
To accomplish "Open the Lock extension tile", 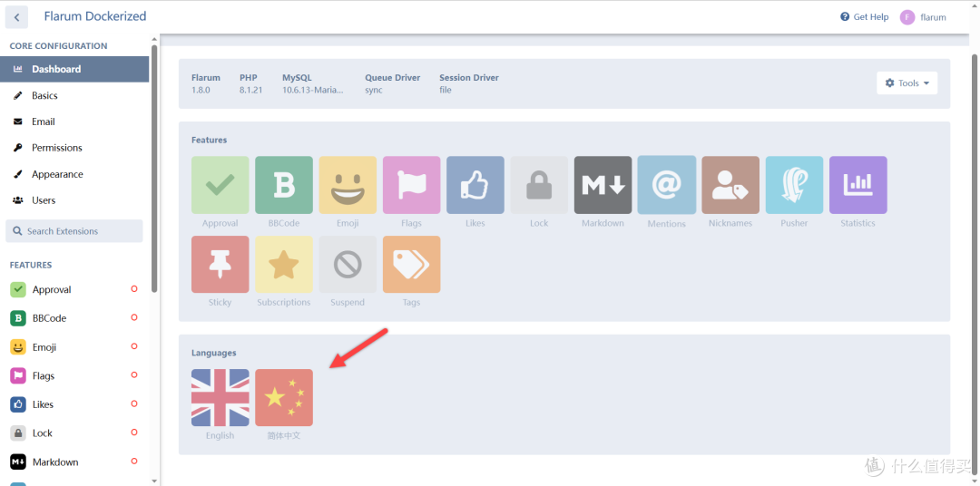I will pos(539,185).
